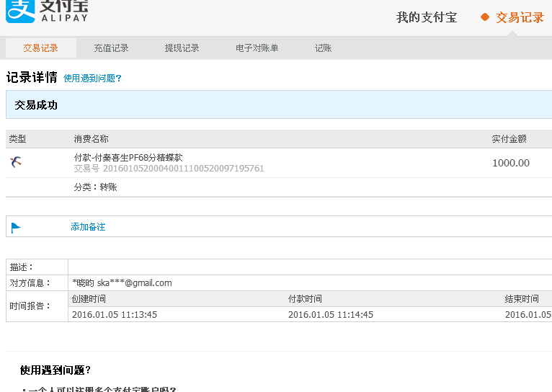
Task: Click the 添加备注 link
Action: (x=88, y=227)
